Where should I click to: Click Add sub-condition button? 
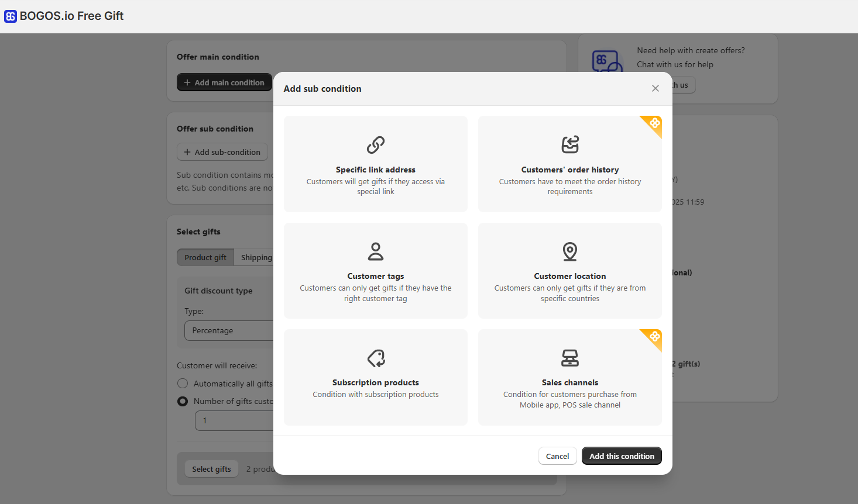222,152
